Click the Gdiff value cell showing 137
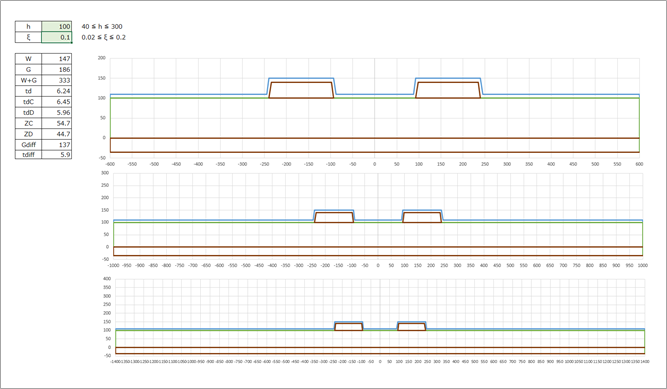The image size is (667, 389). pos(57,145)
